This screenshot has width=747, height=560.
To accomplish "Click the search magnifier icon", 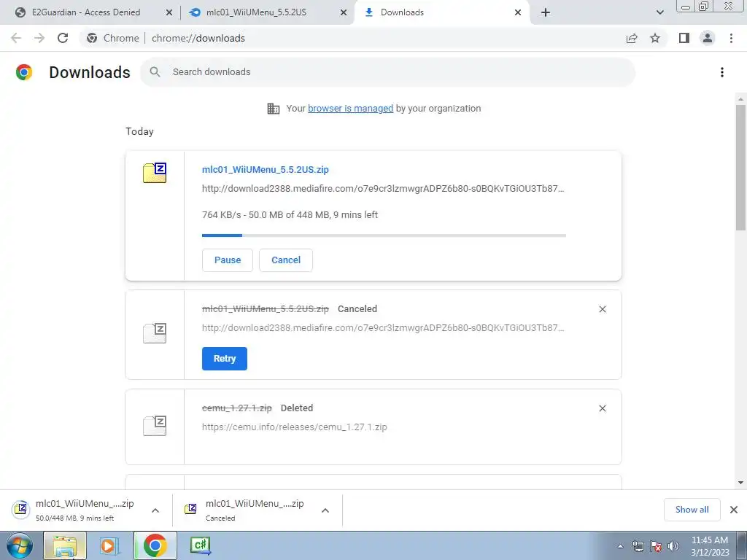I will point(155,72).
